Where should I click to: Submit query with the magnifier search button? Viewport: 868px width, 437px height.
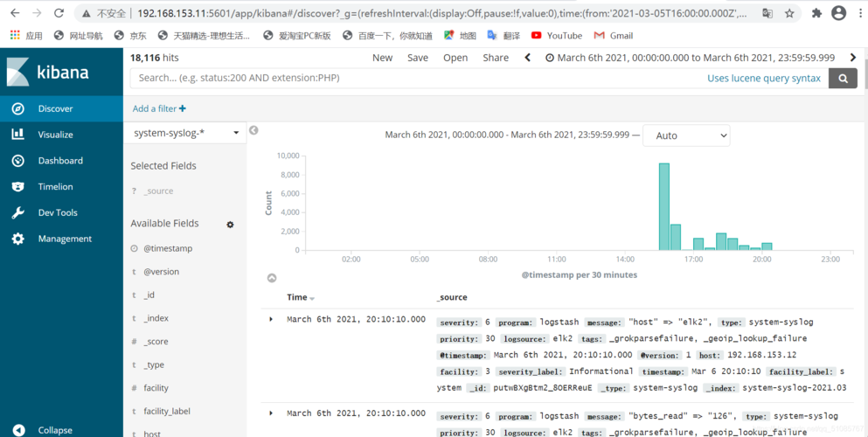click(844, 79)
